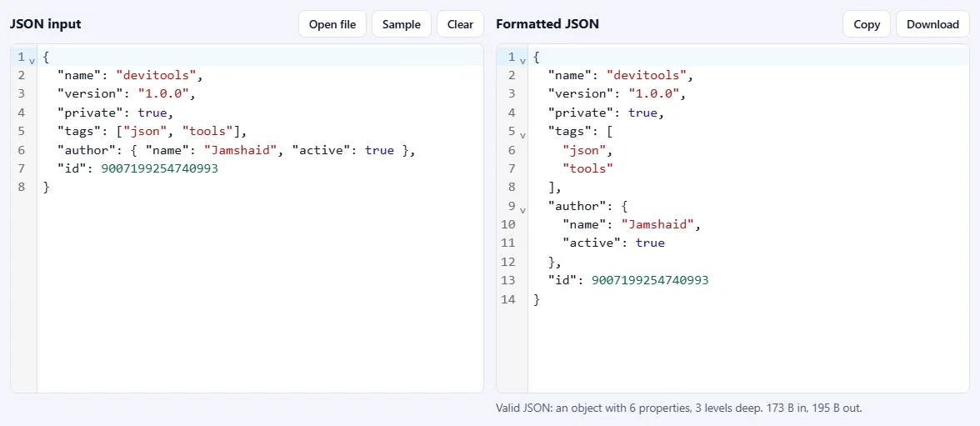Click the "name": "devitools" line in input editor

(x=131, y=76)
